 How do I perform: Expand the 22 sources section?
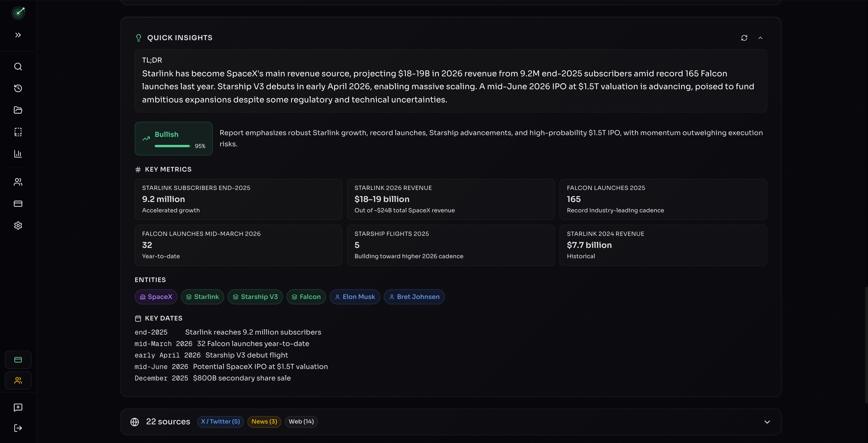[x=767, y=422]
